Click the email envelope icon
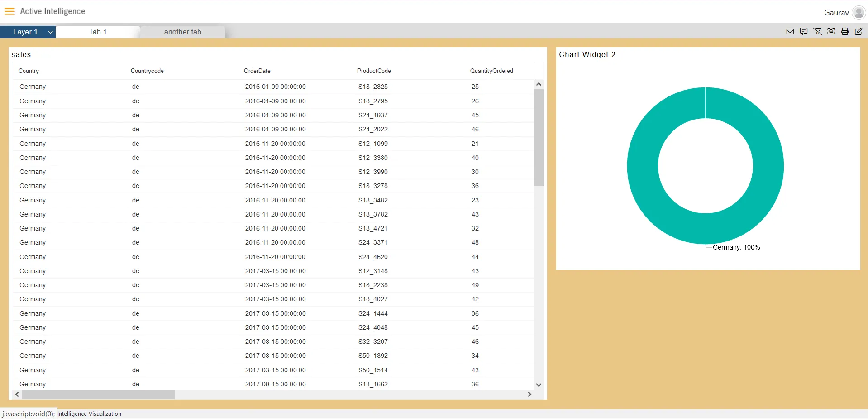 (x=790, y=31)
